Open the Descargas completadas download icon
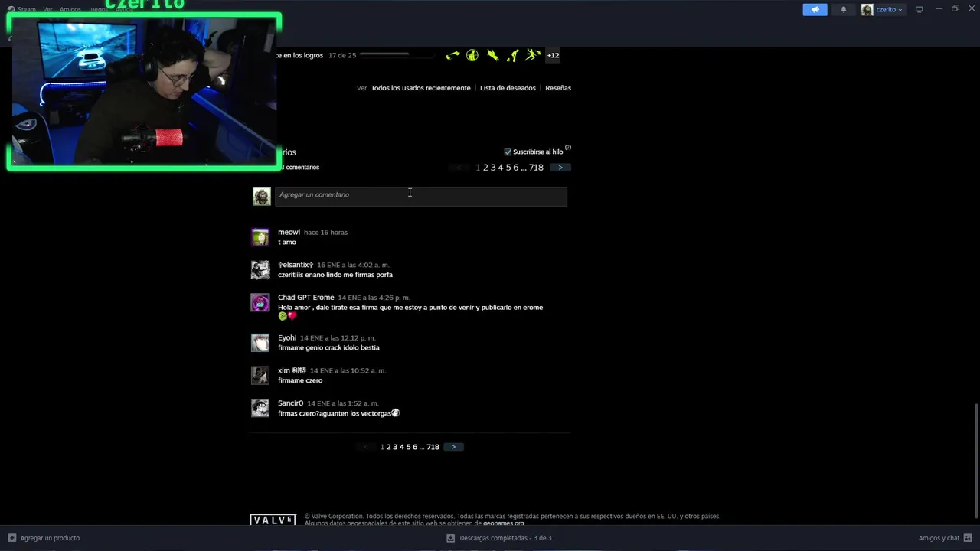The width and height of the screenshot is (980, 551). coord(450,538)
